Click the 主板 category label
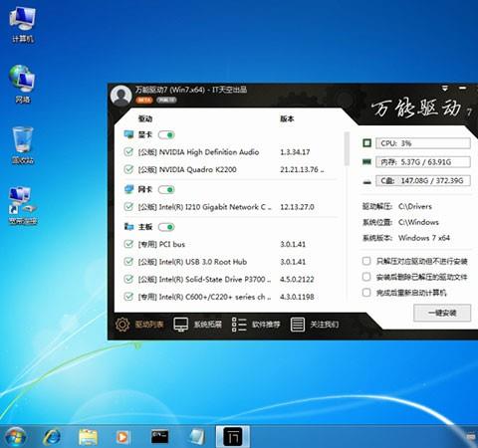This screenshot has height=448, width=478. tap(145, 227)
